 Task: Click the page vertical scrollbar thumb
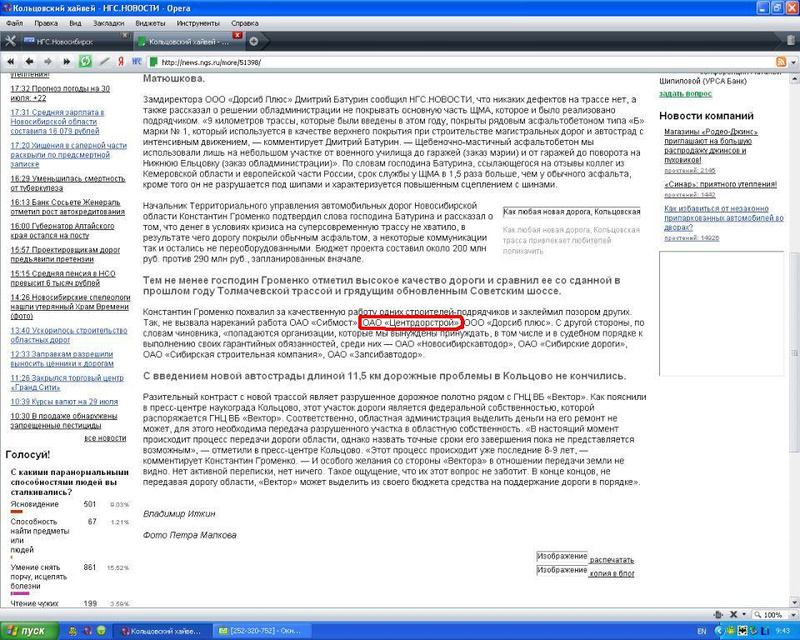pyautogui.click(x=794, y=352)
